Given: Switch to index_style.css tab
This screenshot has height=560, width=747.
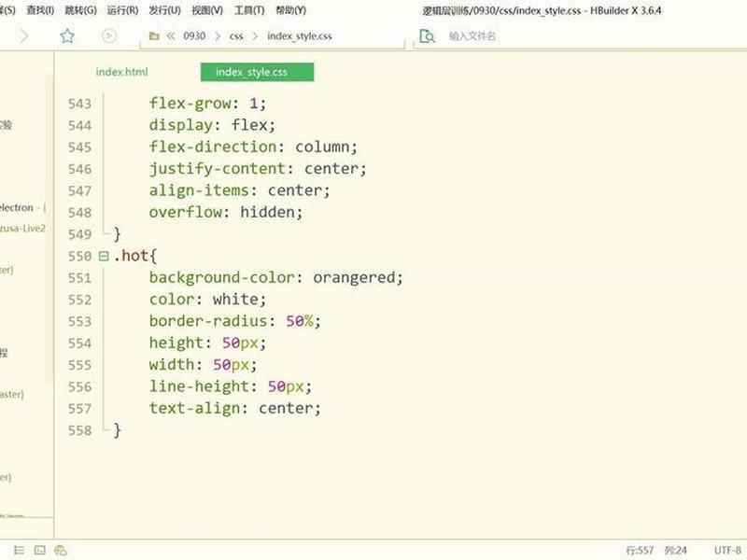Looking at the screenshot, I should tap(257, 72).
